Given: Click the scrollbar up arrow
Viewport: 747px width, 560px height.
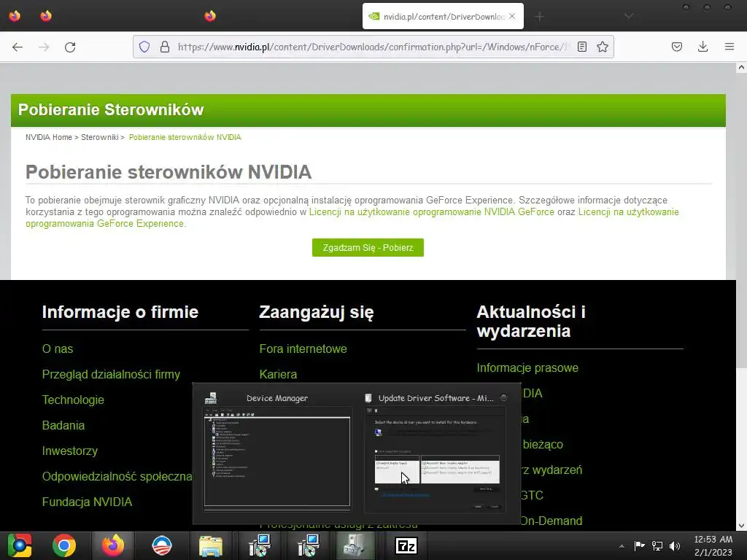Looking at the screenshot, I should 741,68.
